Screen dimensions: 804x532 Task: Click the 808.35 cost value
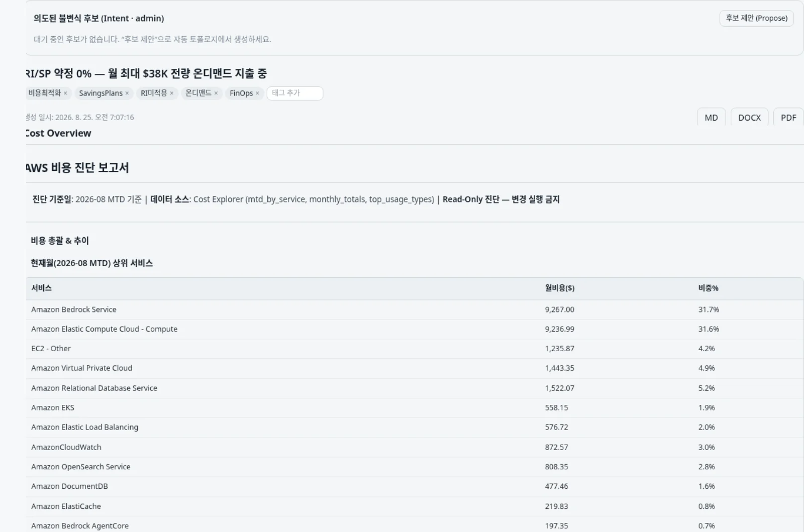coord(556,467)
